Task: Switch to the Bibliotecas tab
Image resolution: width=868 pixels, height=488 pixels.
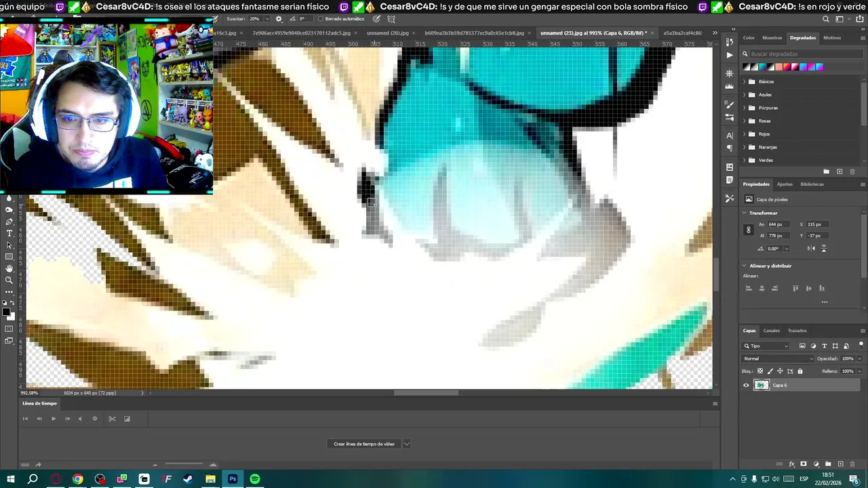Action: pos(812,184)
